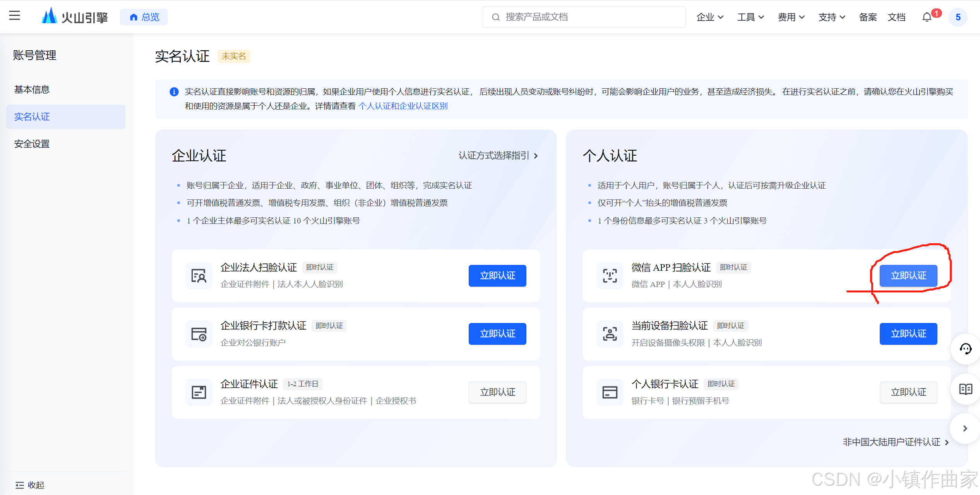980x495 pixels.
Task: Expand the 费用 dropdown menu
Action: click(791, 17)
